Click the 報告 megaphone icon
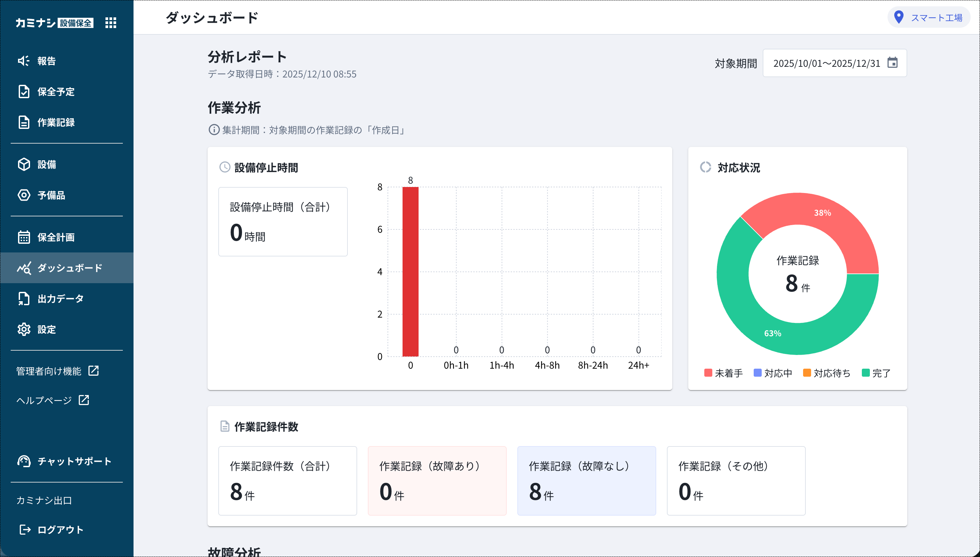 24,61
